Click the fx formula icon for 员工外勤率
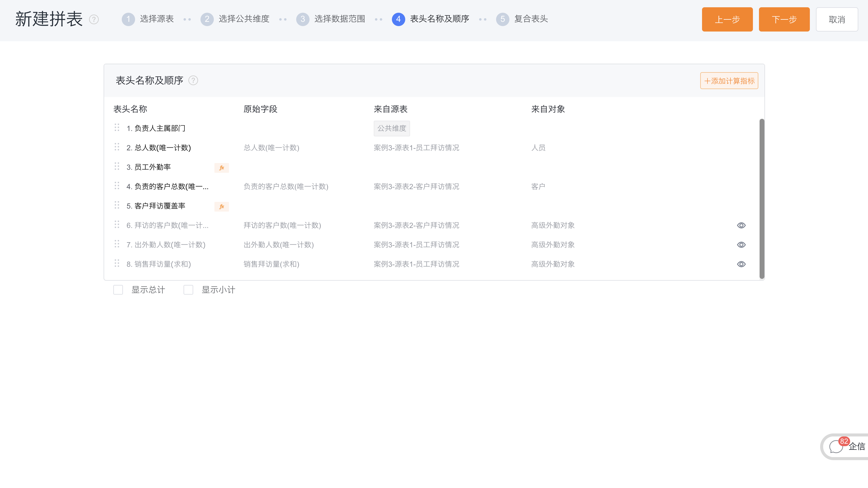The height and width of the screenshot is (488, 868). click(x=221, y=168)
